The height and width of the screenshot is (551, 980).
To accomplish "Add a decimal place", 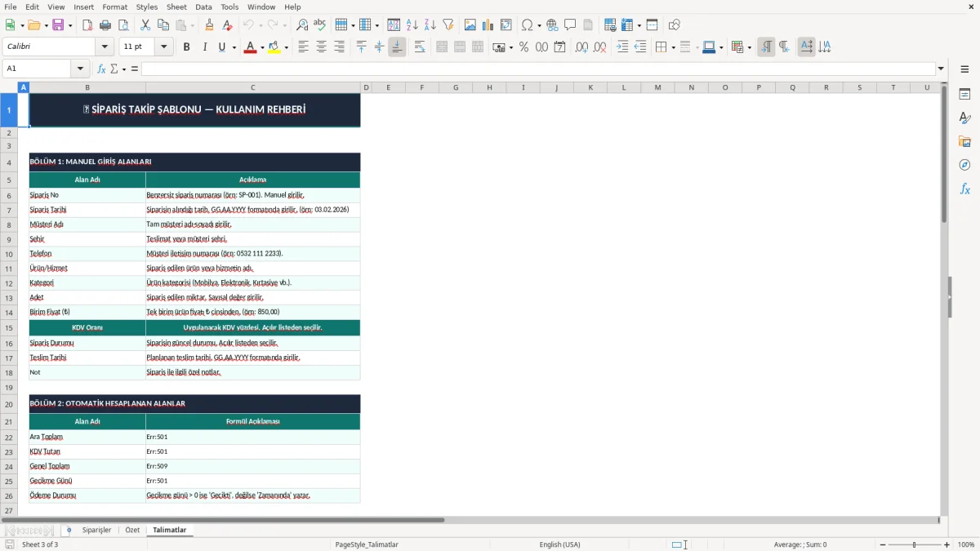I will click(581, 47).
